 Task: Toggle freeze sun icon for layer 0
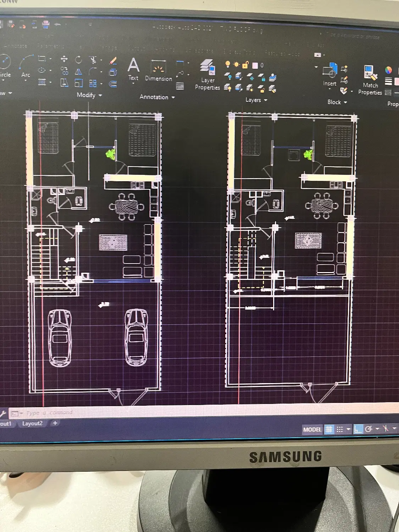[x=236, y=65]
